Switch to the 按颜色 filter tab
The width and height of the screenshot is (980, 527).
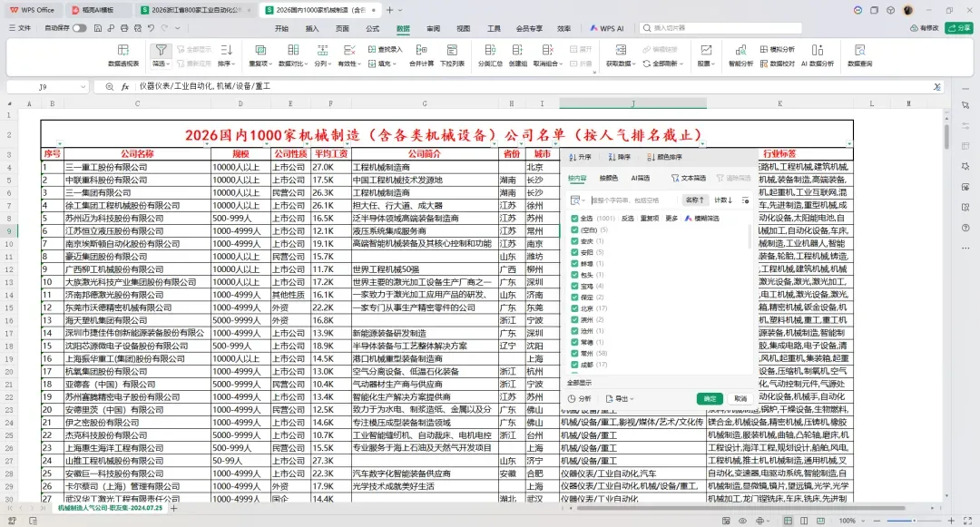coord(608,178)
